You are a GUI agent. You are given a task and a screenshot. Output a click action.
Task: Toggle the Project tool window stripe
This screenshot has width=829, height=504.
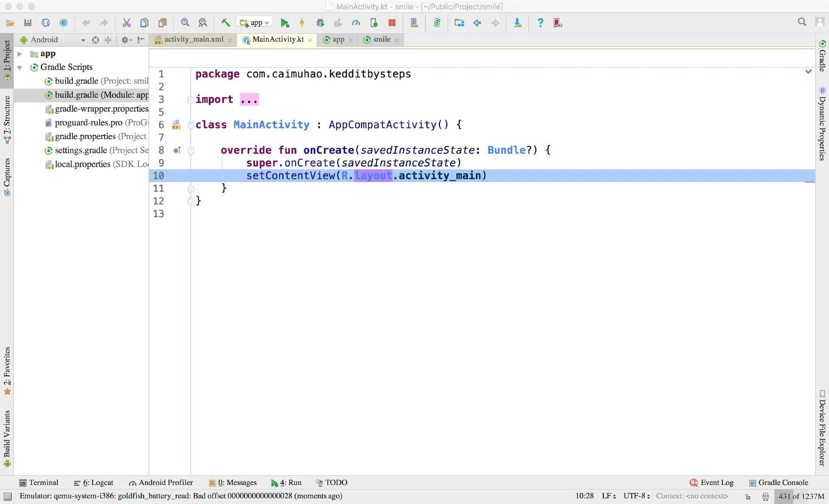coord(7,60)
